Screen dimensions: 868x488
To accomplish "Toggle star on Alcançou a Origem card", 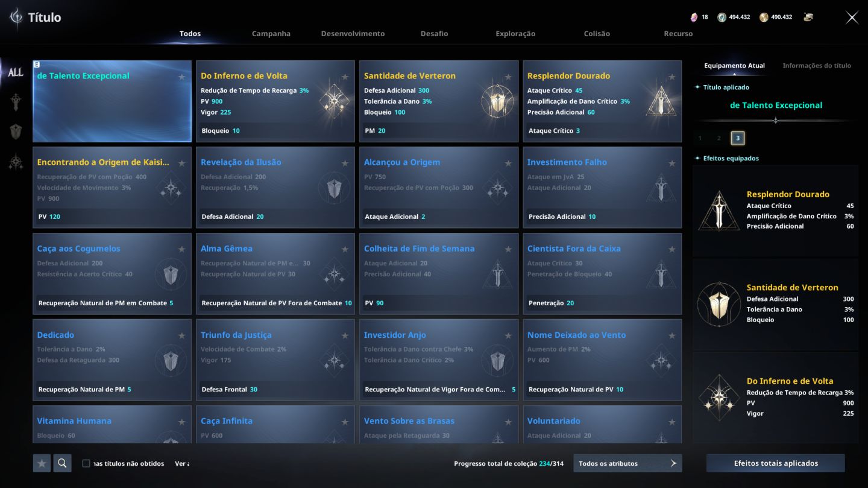I will click(x=508, y=163).
